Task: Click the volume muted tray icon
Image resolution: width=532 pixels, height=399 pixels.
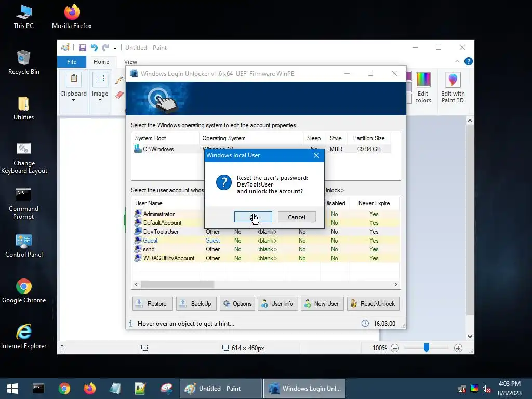Action: (x=486, y=389)
